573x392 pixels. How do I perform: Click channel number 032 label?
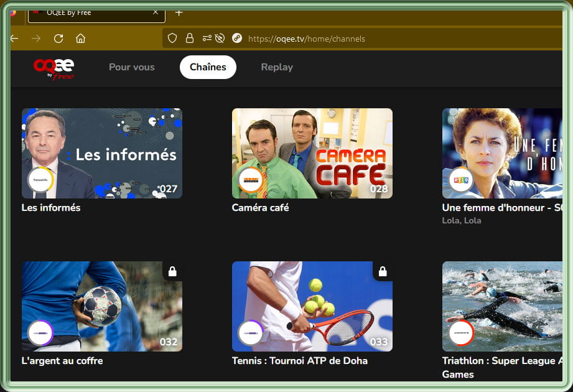[x=169, y=342]
